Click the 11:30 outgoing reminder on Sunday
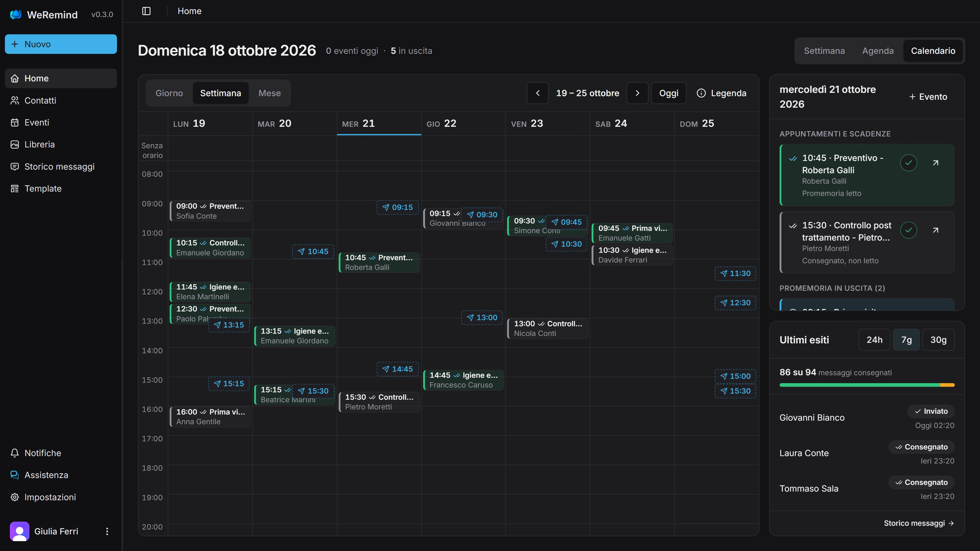This screenshot has height=551, width=980. [x=735, y=274]
